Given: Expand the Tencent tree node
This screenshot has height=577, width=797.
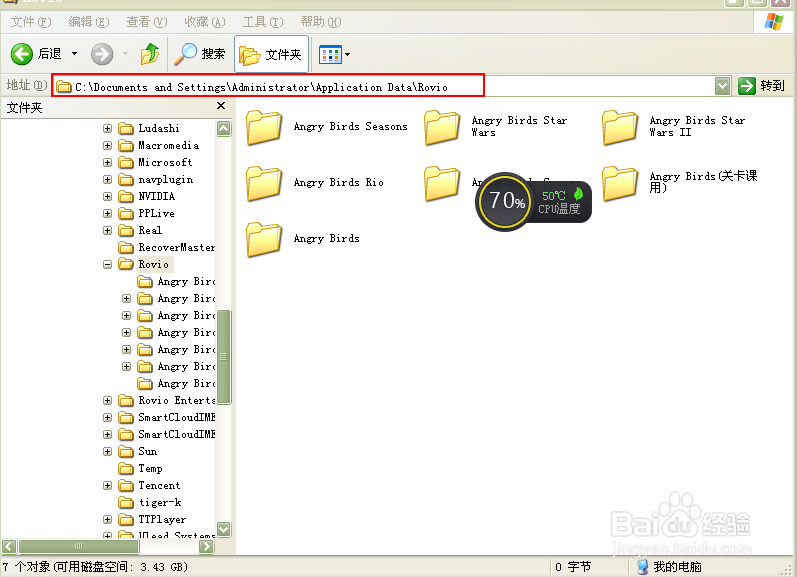Looking at the screenshot, I should tap(107, 485).
